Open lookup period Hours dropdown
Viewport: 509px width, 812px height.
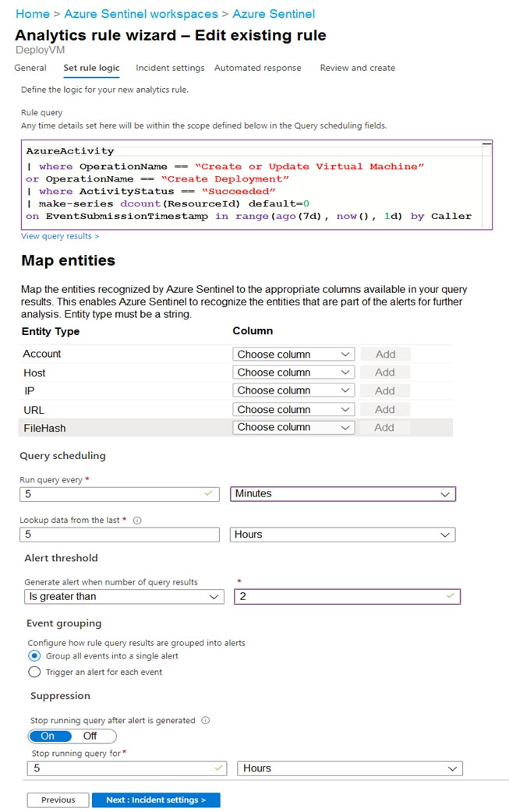[343, 535]
